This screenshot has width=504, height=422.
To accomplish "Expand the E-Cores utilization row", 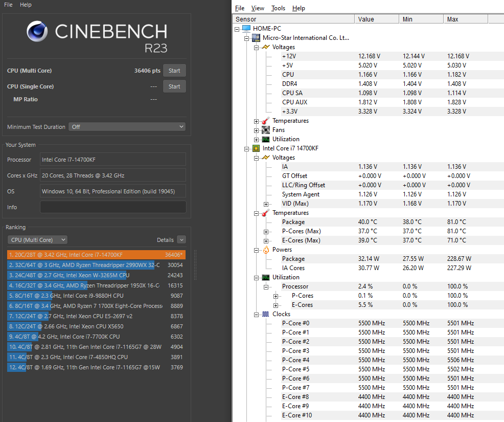I will pos(276,305).
